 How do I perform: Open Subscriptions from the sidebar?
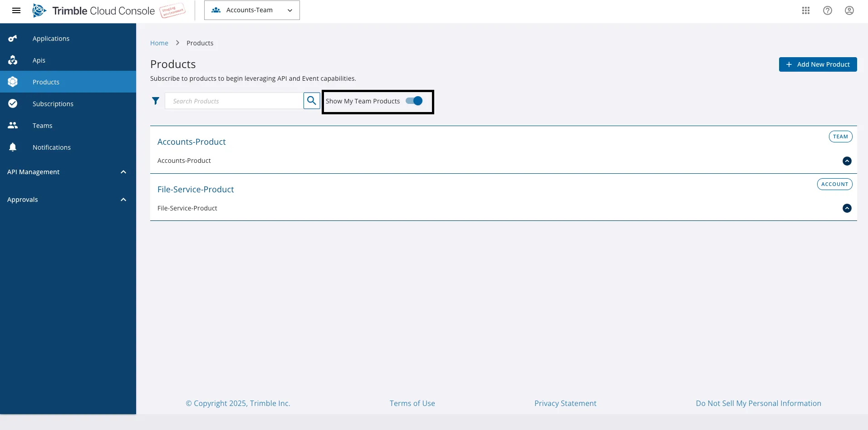[x=68, y=103]
